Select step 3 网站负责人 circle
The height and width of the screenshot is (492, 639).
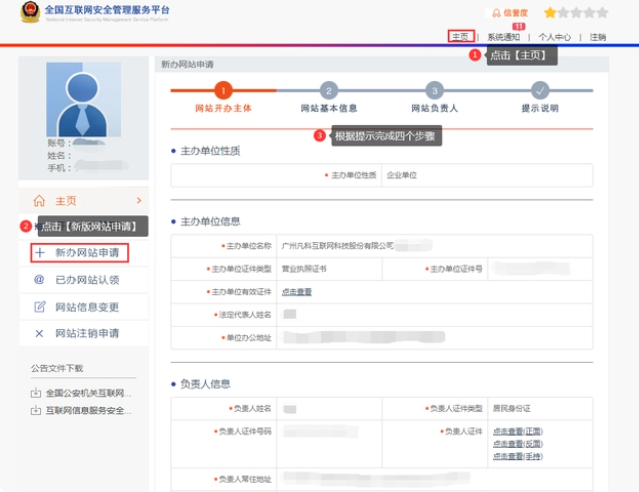coord(434,90)
